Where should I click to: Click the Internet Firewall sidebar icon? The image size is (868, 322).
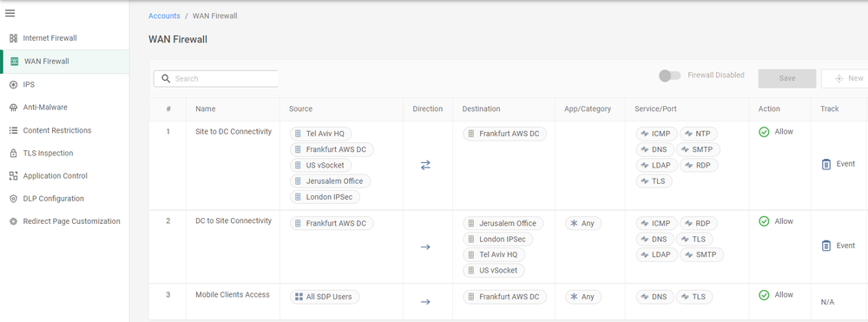point(14,38)
